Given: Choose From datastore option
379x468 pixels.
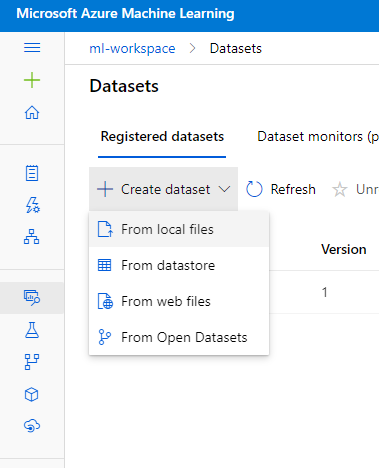Looking at the screenshot, I should point(179,265).
